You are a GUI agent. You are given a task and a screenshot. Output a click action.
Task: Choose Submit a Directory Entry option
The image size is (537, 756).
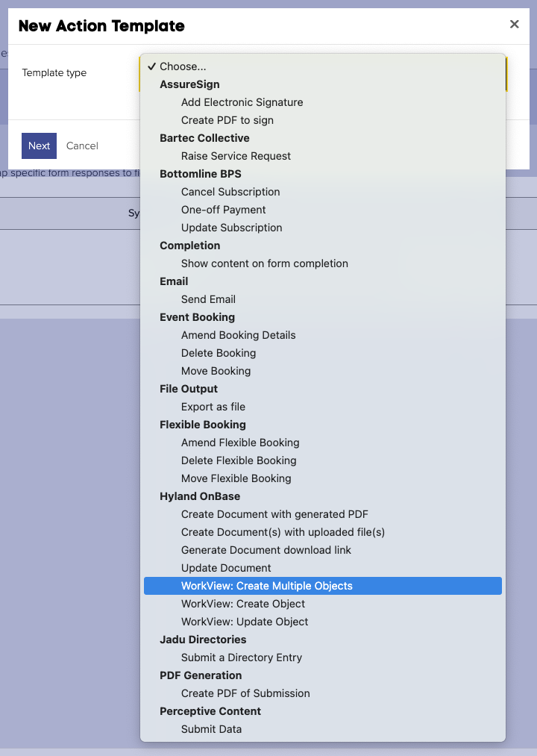(323, 657)
